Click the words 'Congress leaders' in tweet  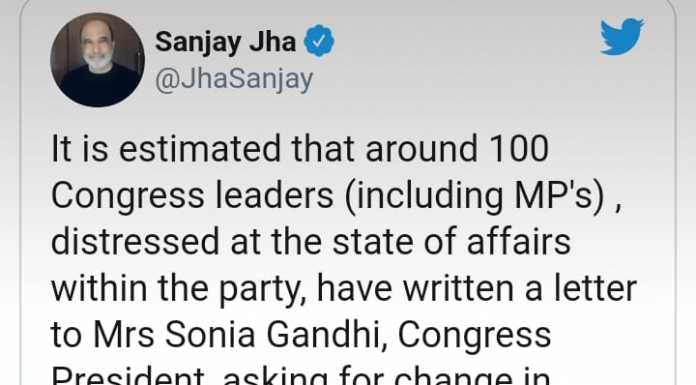coord(192,195)
